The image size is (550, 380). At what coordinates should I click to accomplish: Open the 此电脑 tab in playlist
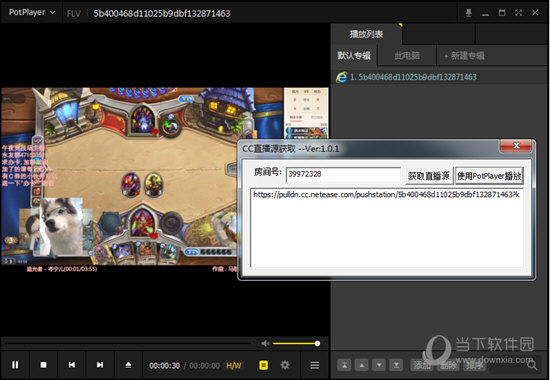point(407,55)
